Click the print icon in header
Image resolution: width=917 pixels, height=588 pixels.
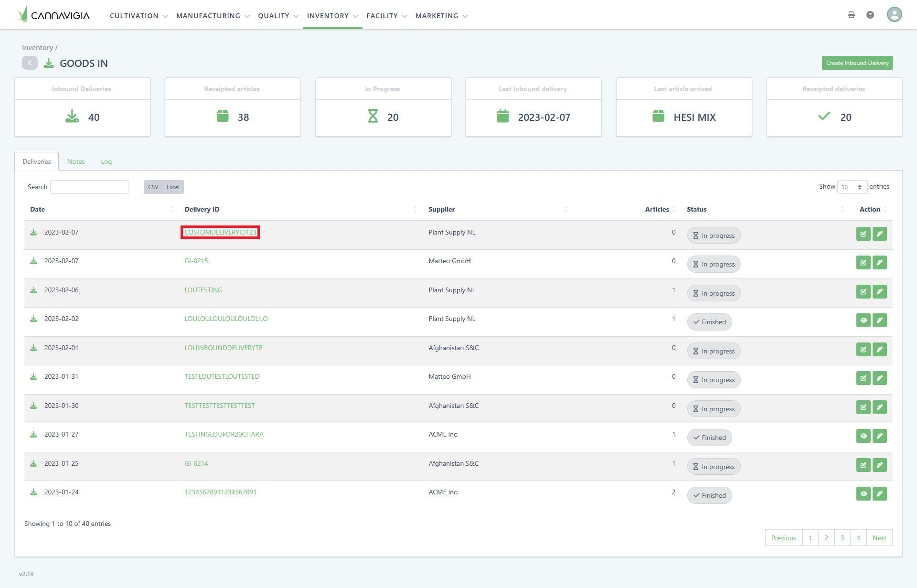coord(851,15)
